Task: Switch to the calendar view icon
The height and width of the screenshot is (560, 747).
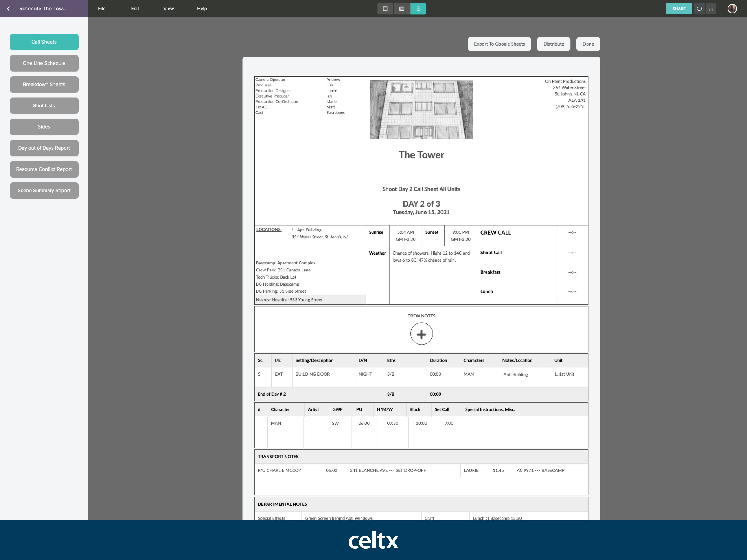Action: pos(402,9)
